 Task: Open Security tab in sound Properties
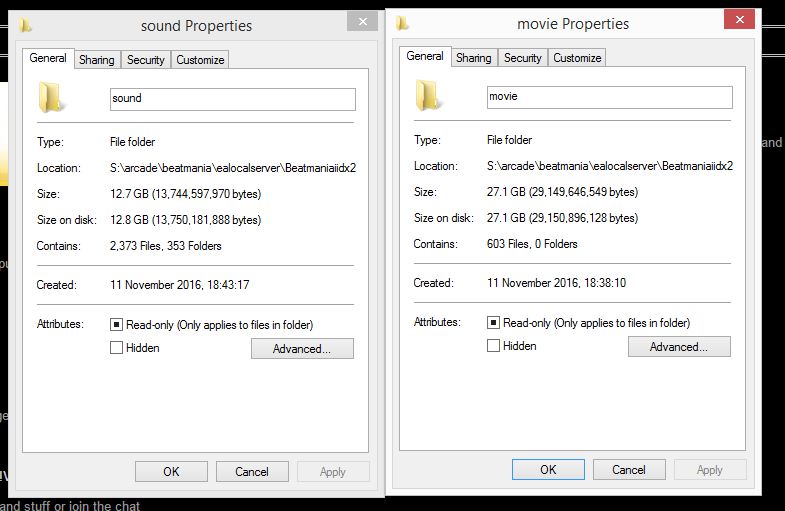[146, 60]
